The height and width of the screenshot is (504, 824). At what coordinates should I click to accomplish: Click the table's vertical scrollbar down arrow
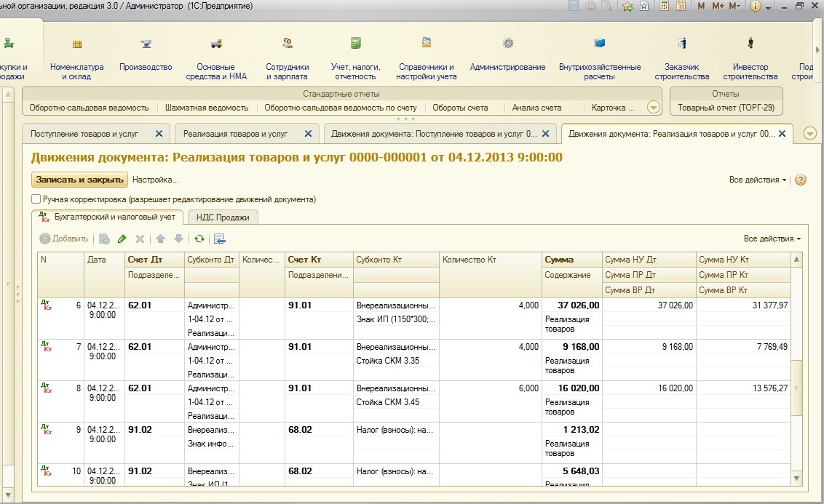click(x=796, y=479)
